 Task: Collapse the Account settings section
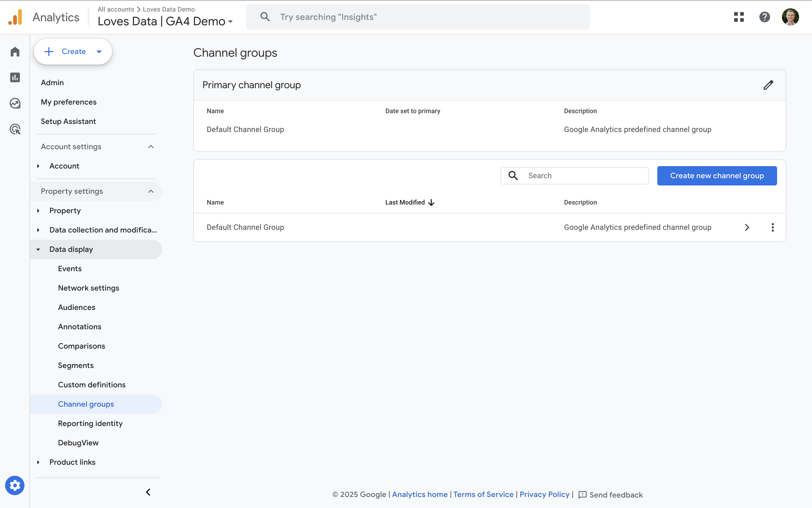pos(151,146)
